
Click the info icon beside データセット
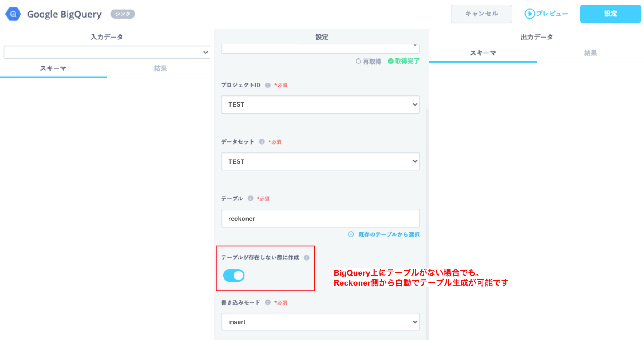click(262, 142)
